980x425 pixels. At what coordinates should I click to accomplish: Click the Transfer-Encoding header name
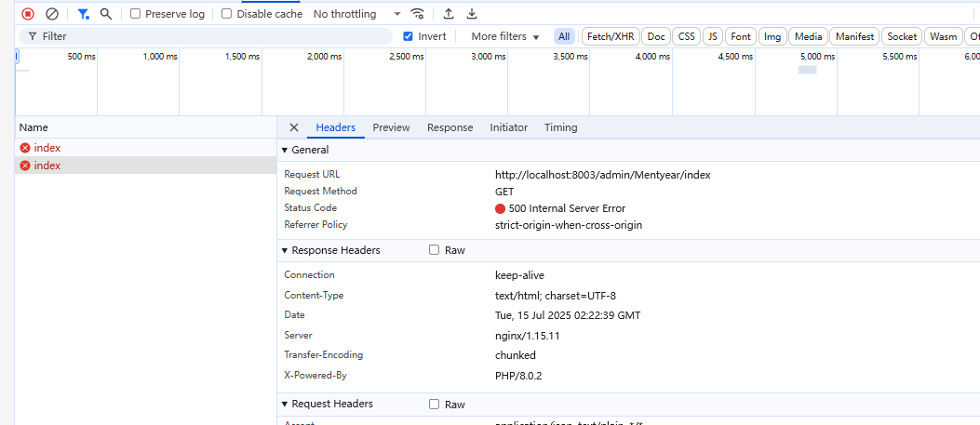[323, 354]
